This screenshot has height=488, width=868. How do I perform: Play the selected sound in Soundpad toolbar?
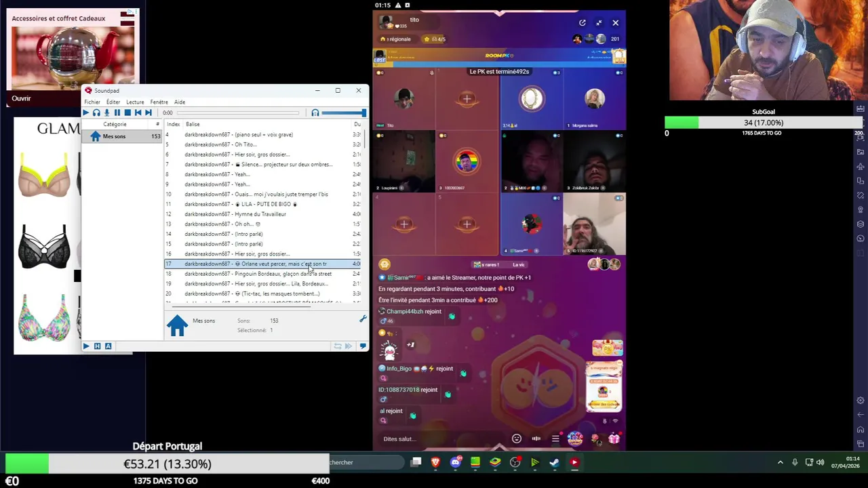coord(86,113)
